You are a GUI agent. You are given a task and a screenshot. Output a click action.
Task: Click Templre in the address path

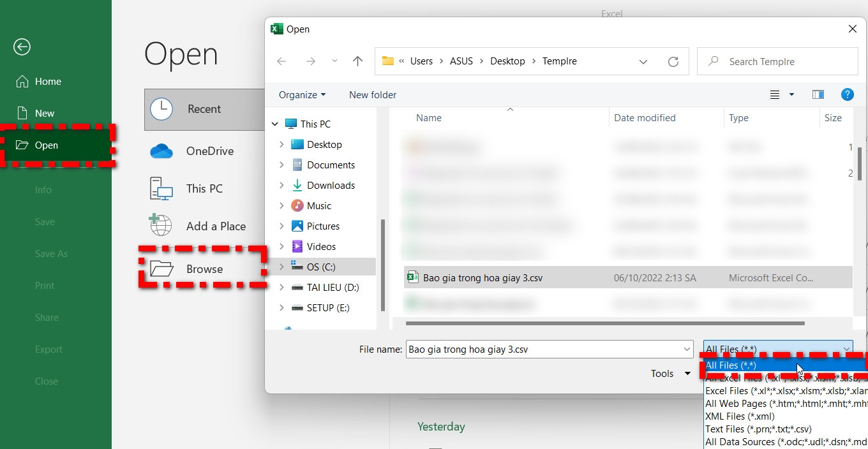(x=560, y=61)
